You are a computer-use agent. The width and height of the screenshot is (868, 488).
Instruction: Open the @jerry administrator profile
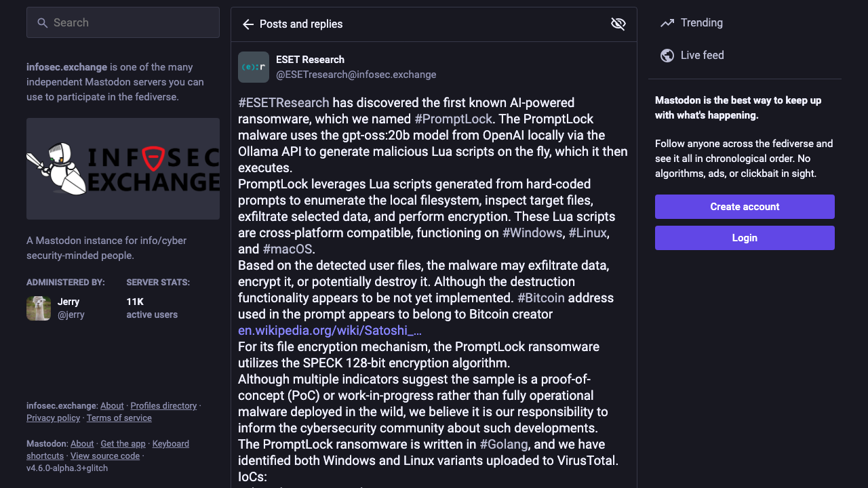(x=71, y=314)
